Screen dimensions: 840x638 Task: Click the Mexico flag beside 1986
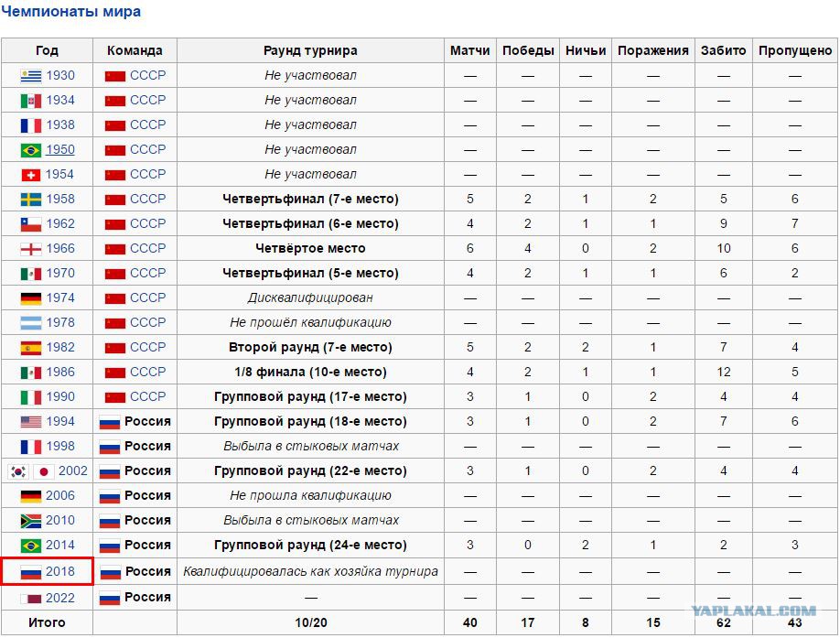(x=30, y=373)
